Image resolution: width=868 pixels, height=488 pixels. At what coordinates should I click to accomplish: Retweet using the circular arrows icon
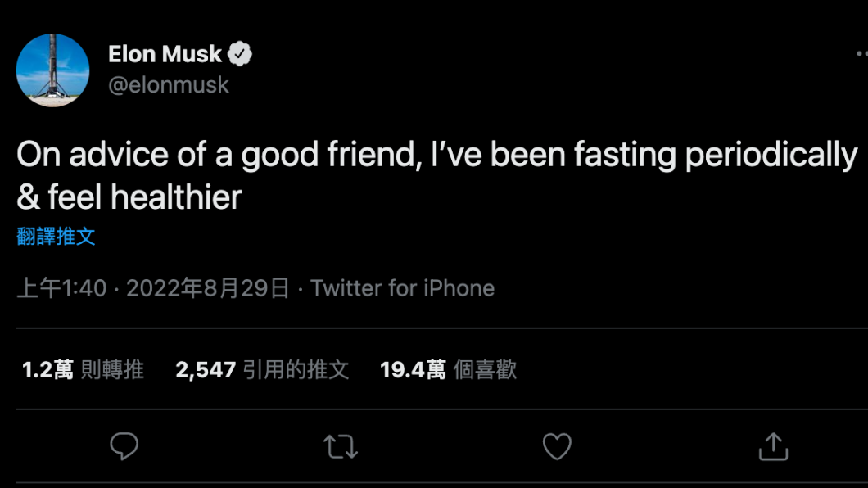(x=341, y=446)
